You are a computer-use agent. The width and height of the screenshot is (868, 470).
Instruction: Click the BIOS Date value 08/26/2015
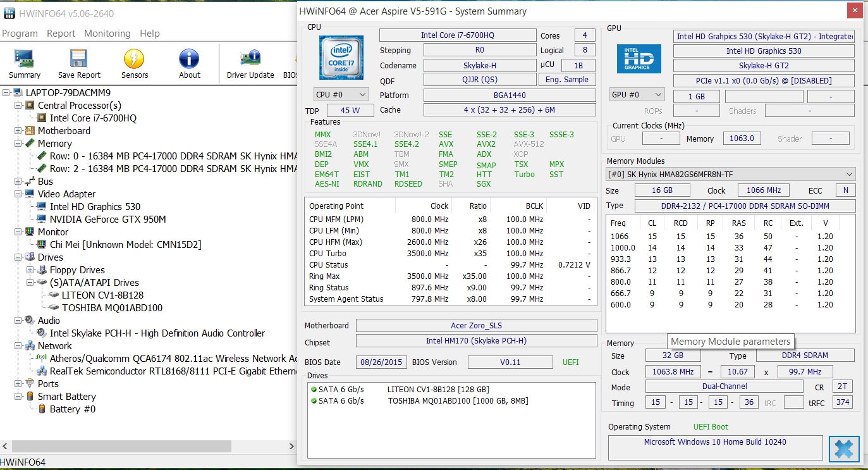tap(381, 362)
